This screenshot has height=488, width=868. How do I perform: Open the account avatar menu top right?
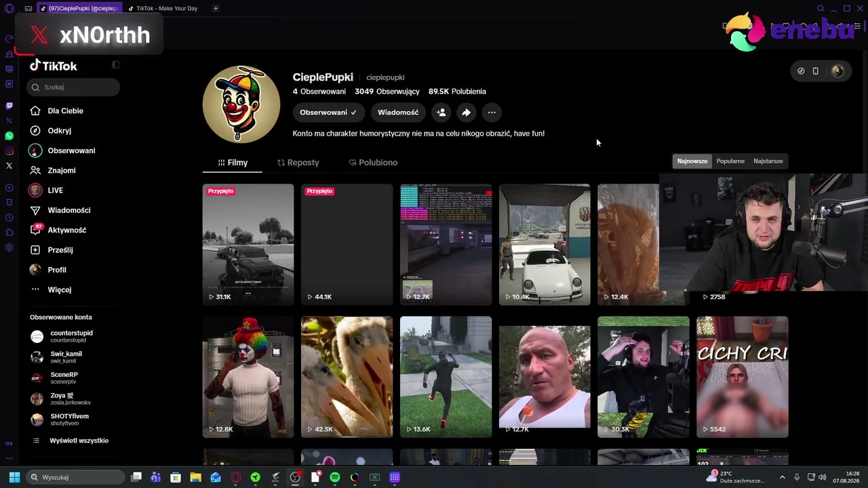coord(837,71)
